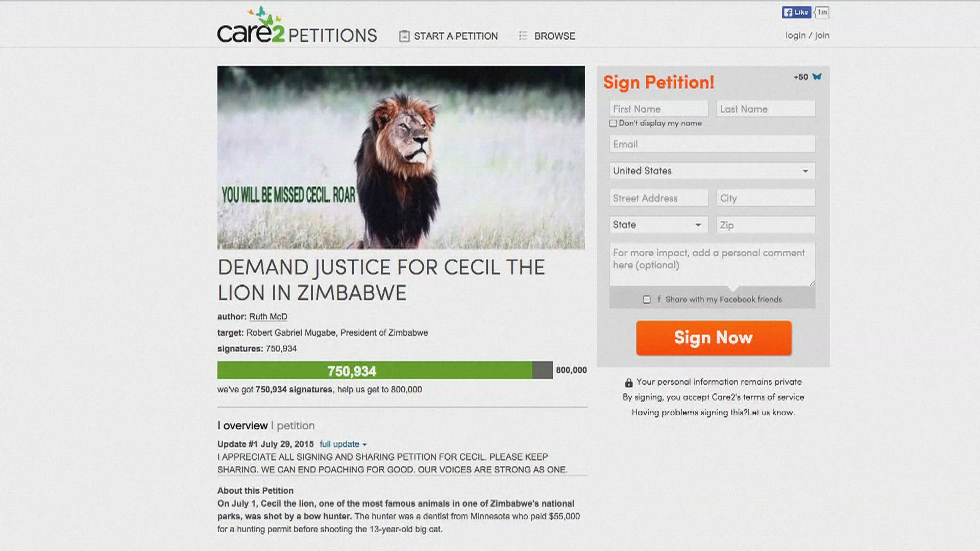Click the blue butterfly credits icon

coord(817,77)
